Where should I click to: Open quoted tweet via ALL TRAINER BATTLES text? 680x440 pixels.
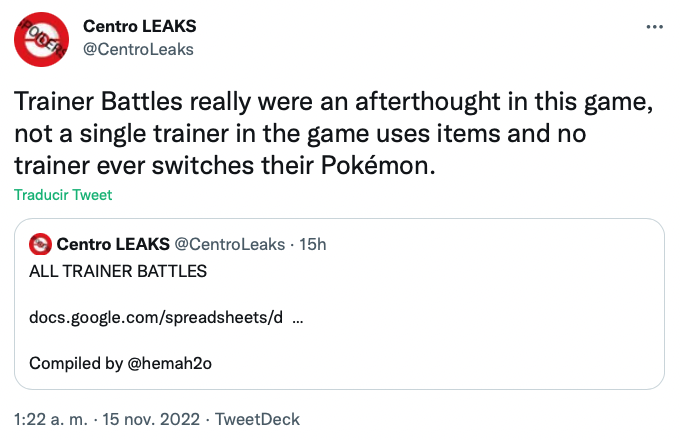point(118,271)
